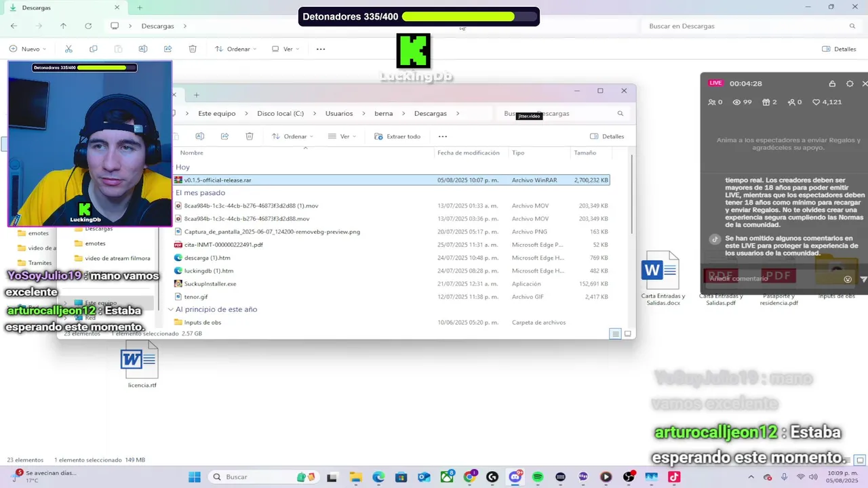The height and width of the screenshot is (488, 868).
Task: Add new tab in front Explorer
Action: tap(197, 95)
